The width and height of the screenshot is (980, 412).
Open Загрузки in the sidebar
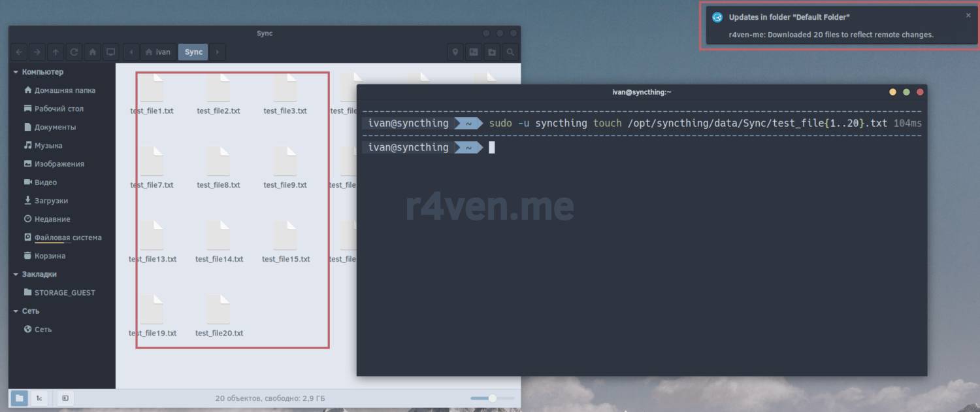pos(51,201)
